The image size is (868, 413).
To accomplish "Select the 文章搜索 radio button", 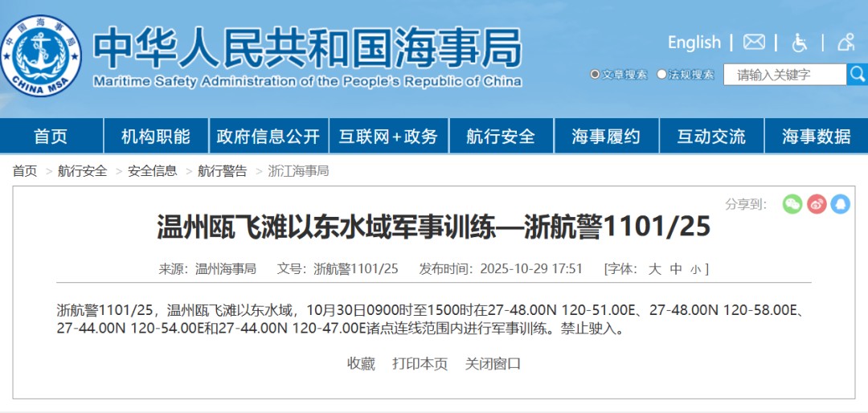I will click(595, 74).
